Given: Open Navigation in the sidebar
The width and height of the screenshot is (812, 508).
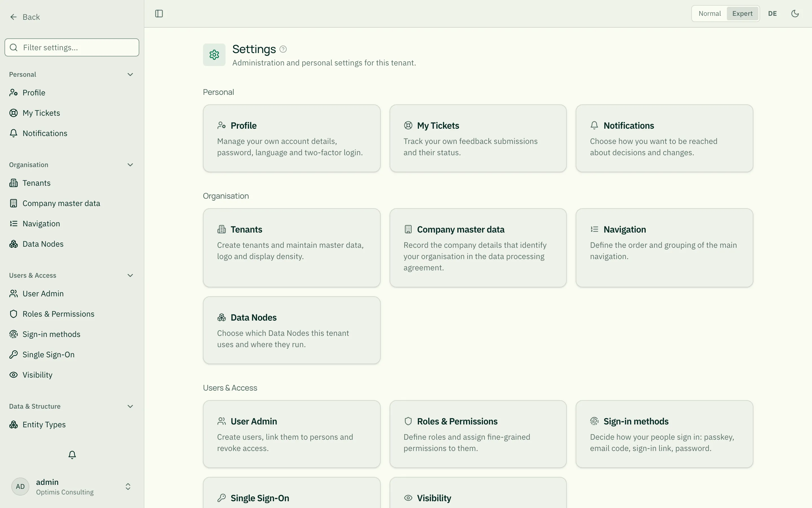Looking at the screenshot, I should tap(72, 224).
